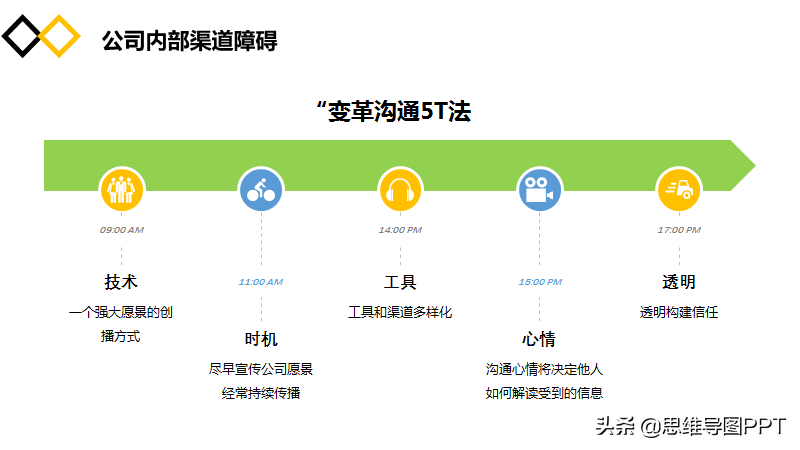Click the headphones icon above 工具

[x=401, y=190]
